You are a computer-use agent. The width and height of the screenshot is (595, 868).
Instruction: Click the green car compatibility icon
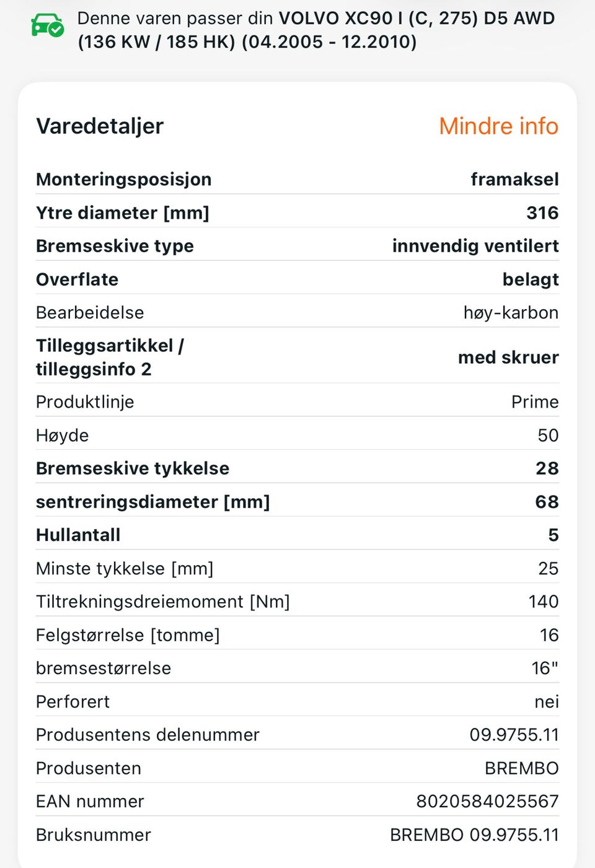coord(47,25)
